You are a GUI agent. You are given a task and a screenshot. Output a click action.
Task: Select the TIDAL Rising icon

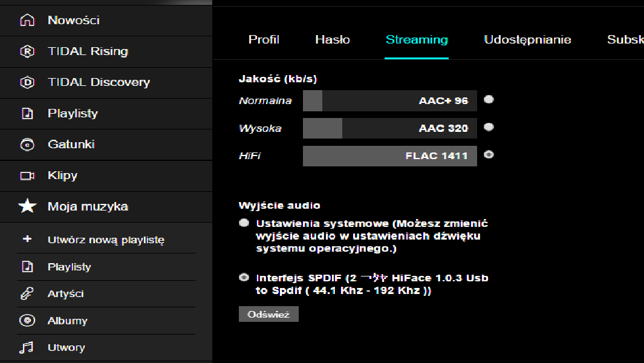point(28,51)
